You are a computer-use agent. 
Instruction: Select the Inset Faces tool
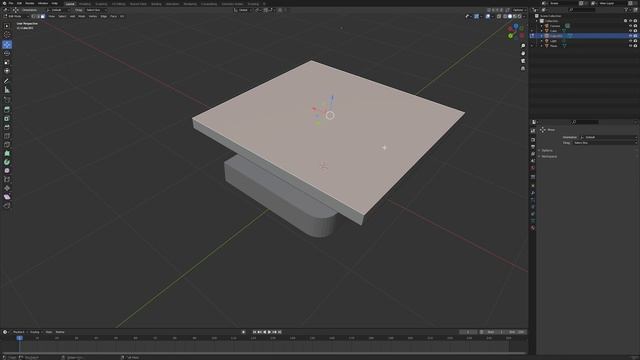[x=7, y=118]
